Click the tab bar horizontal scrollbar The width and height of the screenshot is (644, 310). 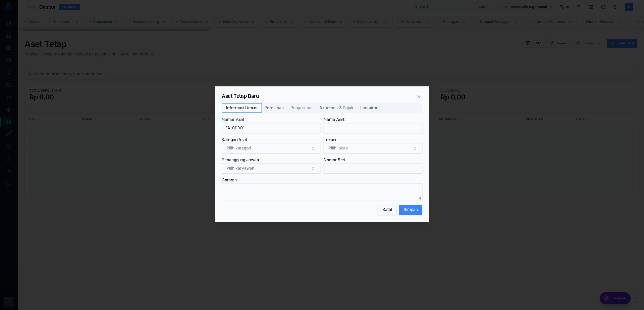[x=116, y=30]
